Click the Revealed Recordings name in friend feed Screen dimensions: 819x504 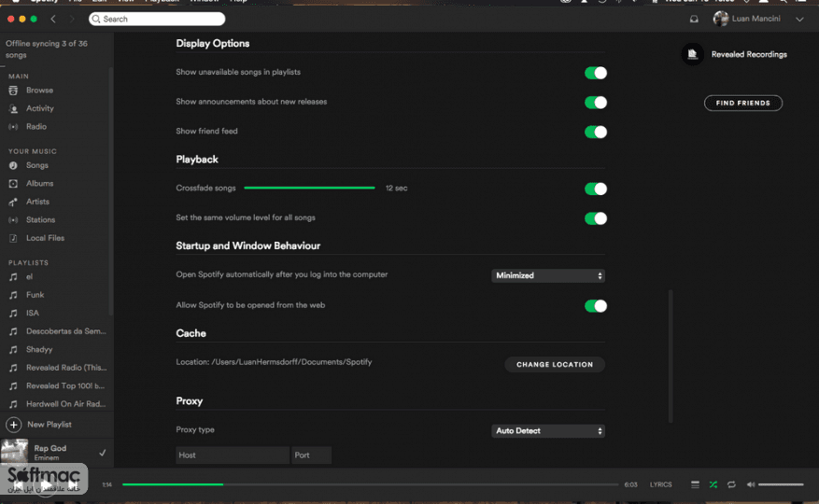(x=749, y=54)
